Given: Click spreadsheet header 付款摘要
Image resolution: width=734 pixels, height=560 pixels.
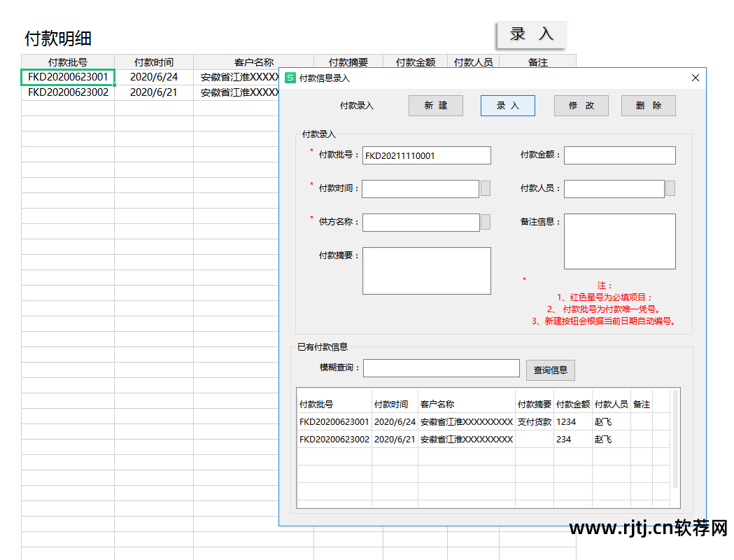Looking at the screenshot, I should pos(348,62).
